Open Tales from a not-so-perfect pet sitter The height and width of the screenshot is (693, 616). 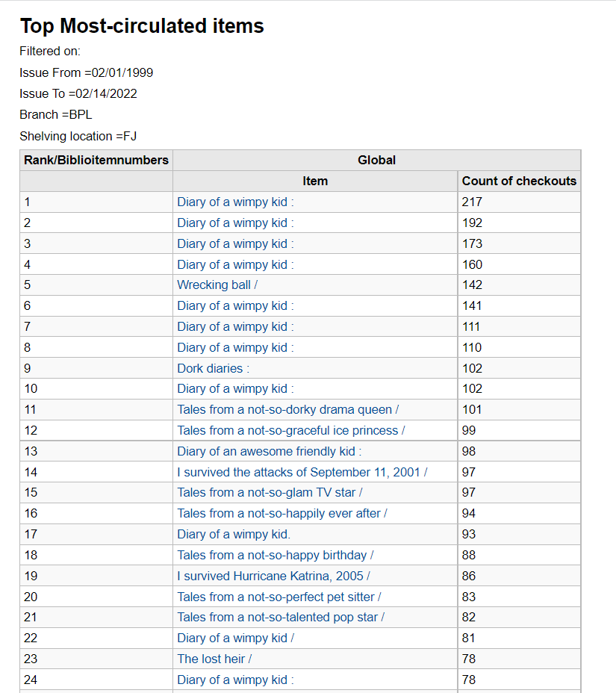click(x=279, y=597)
